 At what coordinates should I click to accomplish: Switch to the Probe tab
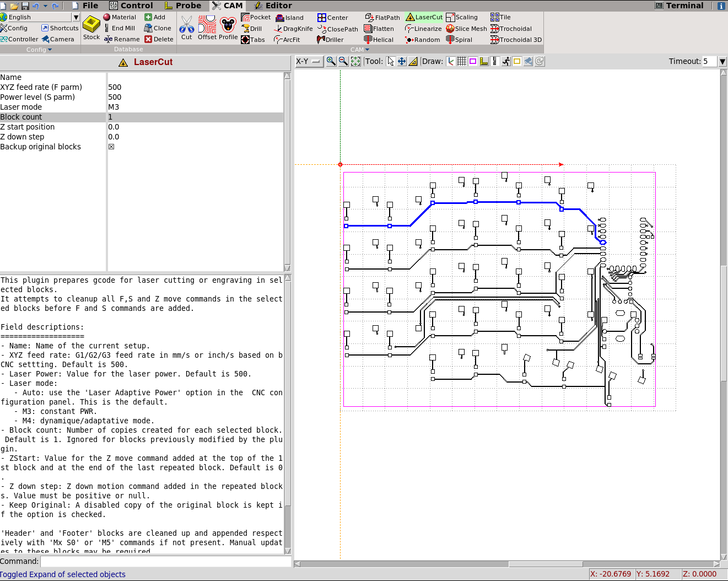(x=183, y=6)
